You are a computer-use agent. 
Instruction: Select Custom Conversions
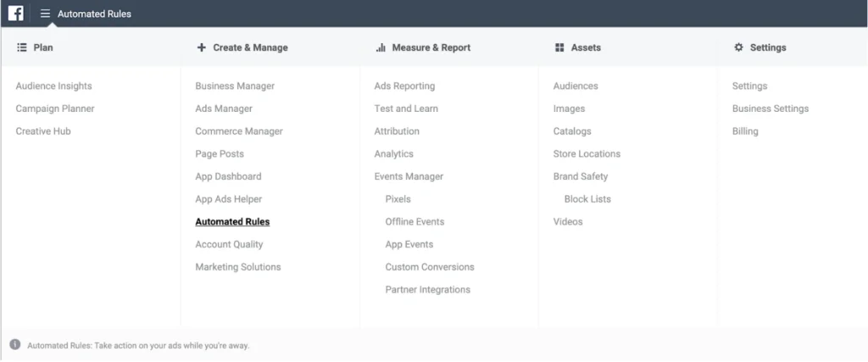(x=430, y=267)
